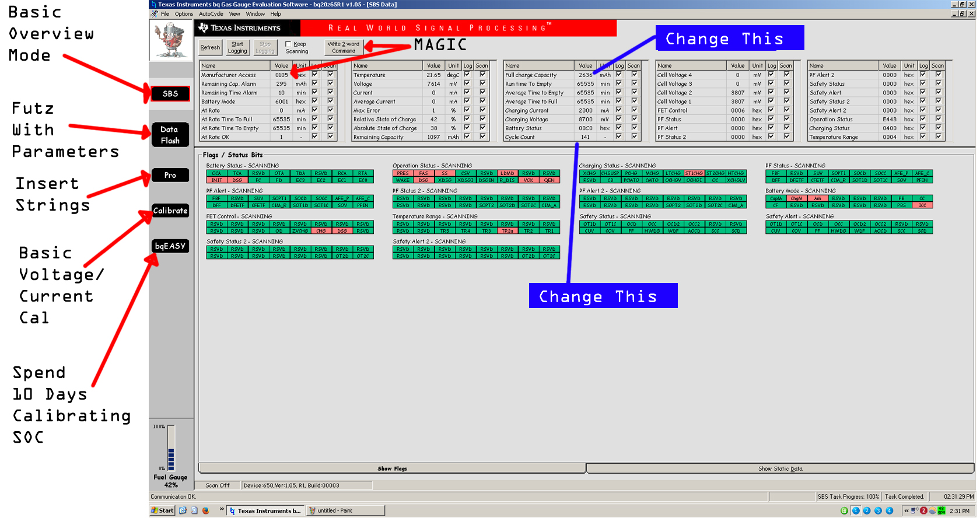Launch Firefox from quick launch
The width and height of the screenshot is (980, 518).
click(206, 510)
